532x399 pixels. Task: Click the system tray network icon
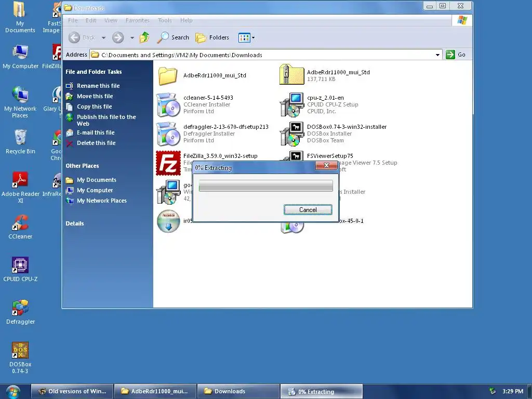coord(493,391)
